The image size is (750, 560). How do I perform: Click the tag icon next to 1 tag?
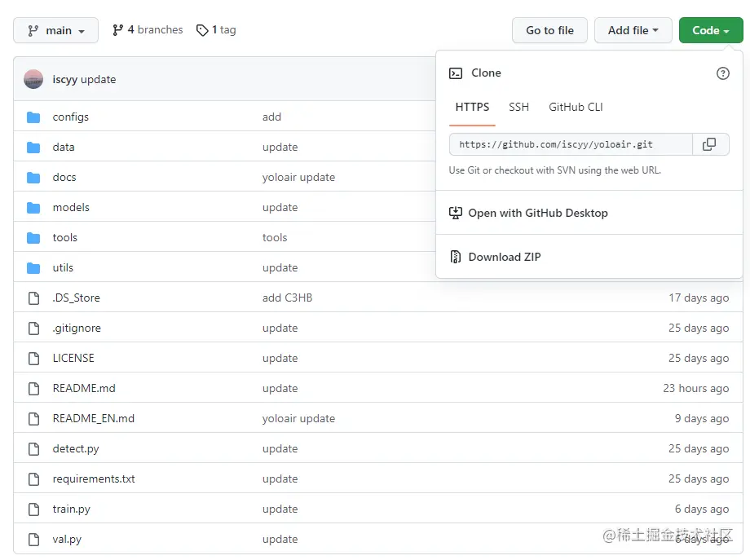coord(202,30)
